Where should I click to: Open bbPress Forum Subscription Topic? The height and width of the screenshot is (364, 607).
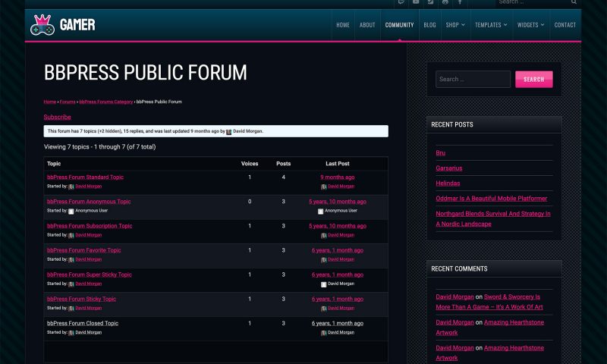tap(90, 226)
